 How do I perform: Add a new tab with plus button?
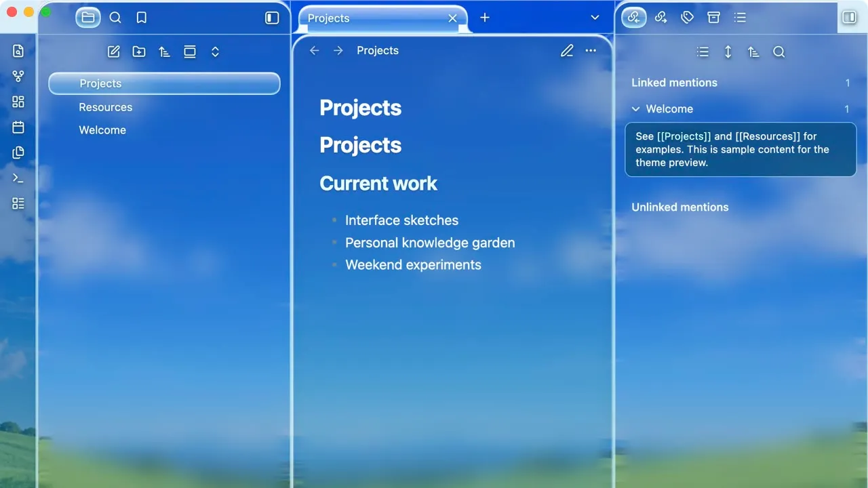(x=485, y=18)
